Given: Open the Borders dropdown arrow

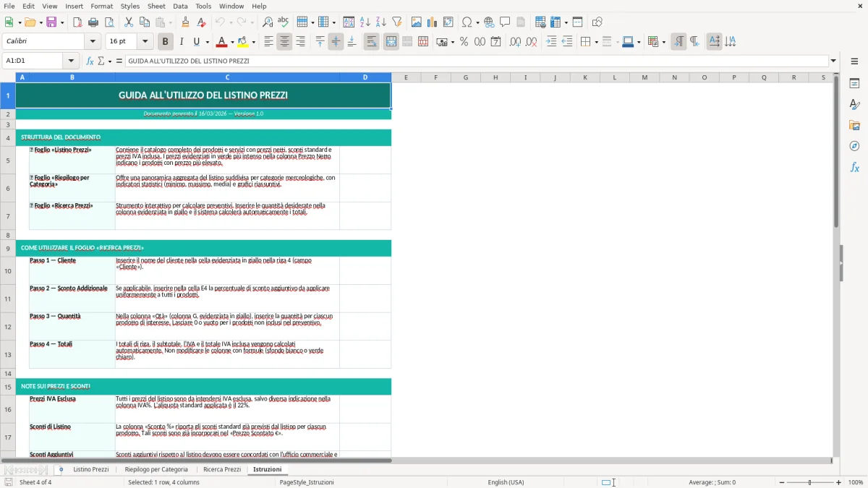Looking at the screenshot, I should (596, 42).
